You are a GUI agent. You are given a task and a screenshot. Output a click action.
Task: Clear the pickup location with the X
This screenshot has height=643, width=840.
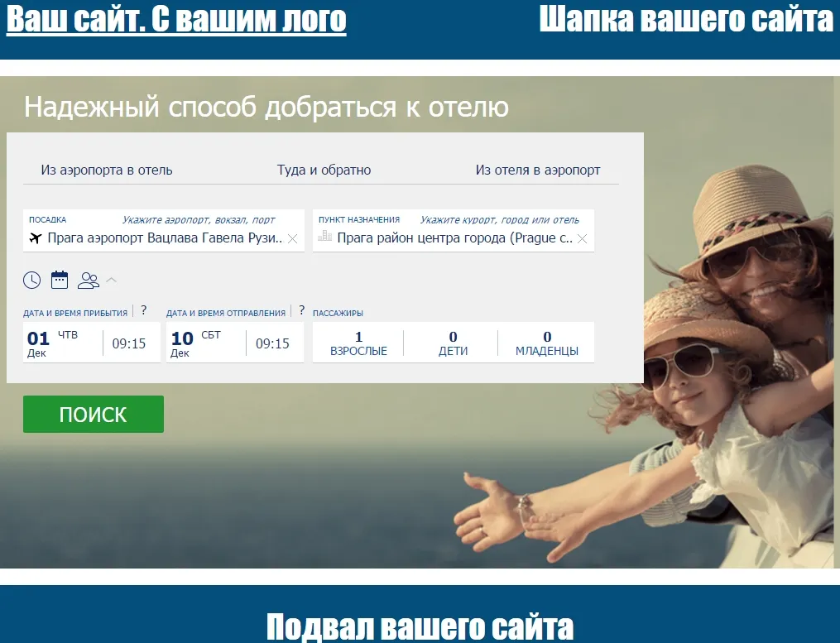(x=292, y=238)
